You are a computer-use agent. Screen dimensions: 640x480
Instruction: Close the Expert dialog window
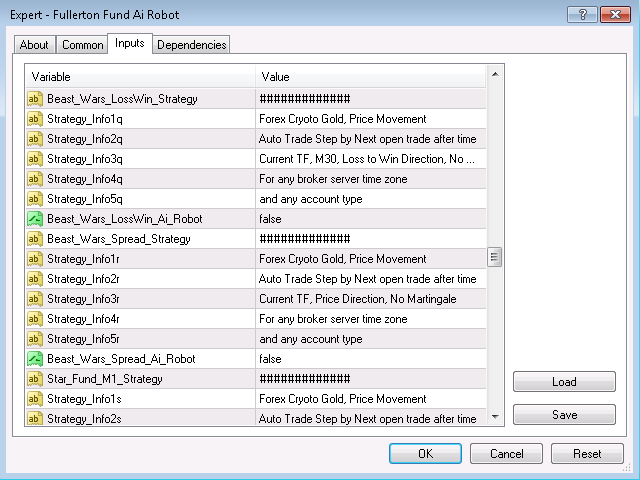pyautogui.click(x=616, y=15)
